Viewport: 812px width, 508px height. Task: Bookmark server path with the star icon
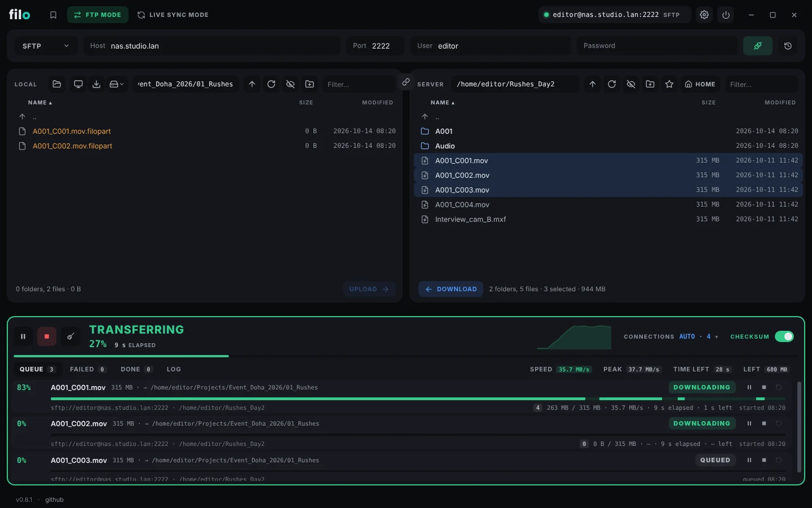click(669, 84)
